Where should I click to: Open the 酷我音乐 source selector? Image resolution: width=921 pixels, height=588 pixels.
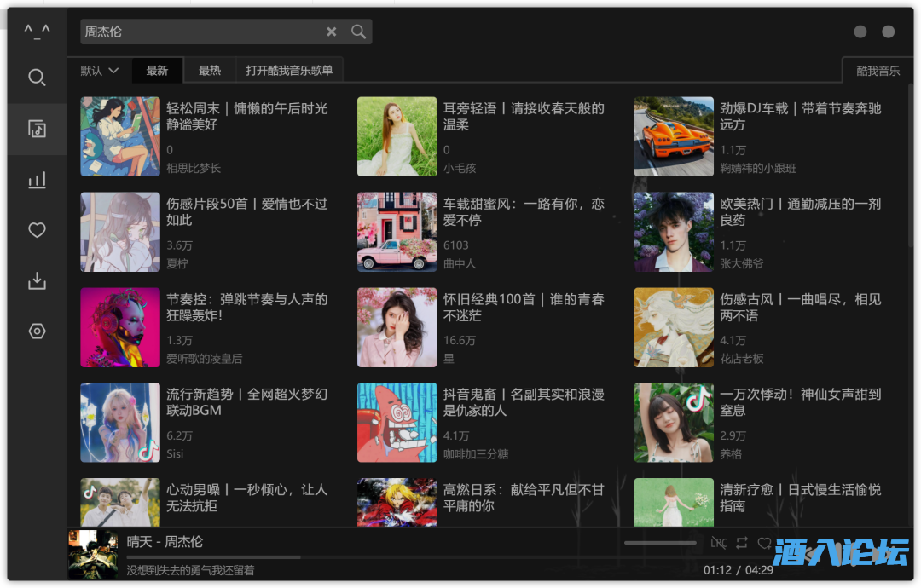point(878,71)
